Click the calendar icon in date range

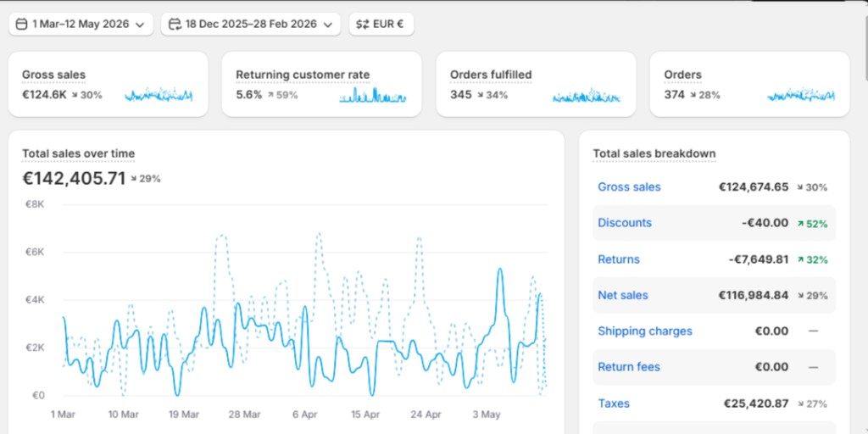(x=21, y=25)
